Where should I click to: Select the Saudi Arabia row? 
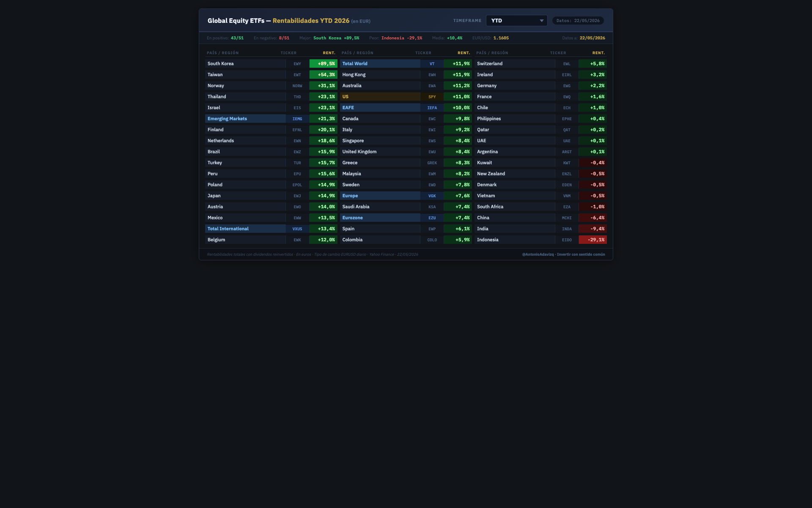click(380, 207)
